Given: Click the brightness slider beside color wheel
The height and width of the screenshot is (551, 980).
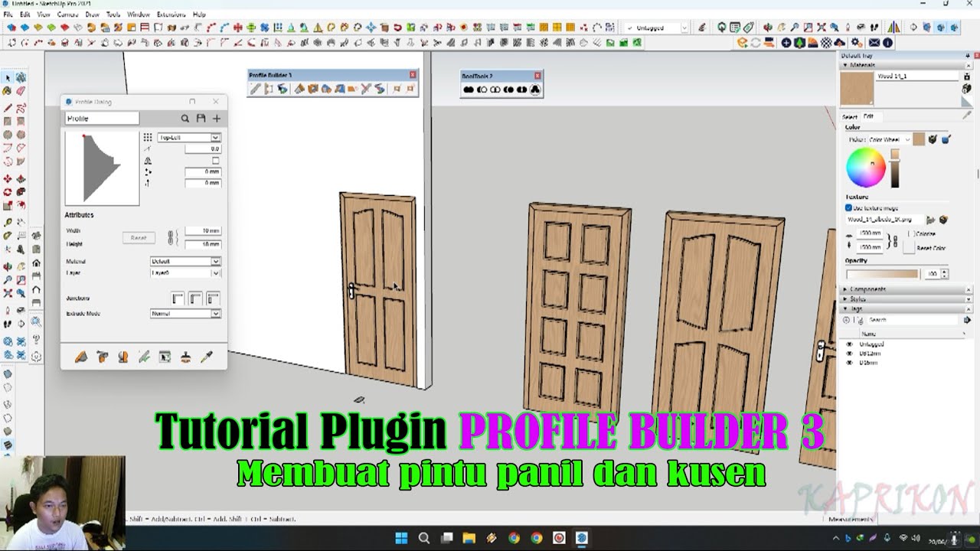Looking at the screenshot, I should (894, 169).
